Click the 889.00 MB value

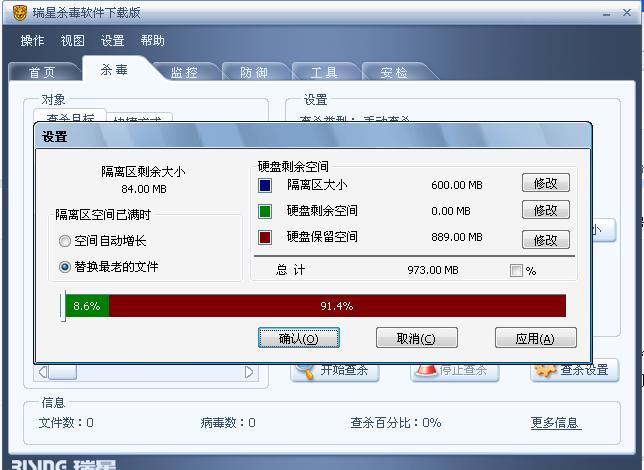(x=457, y=237)
